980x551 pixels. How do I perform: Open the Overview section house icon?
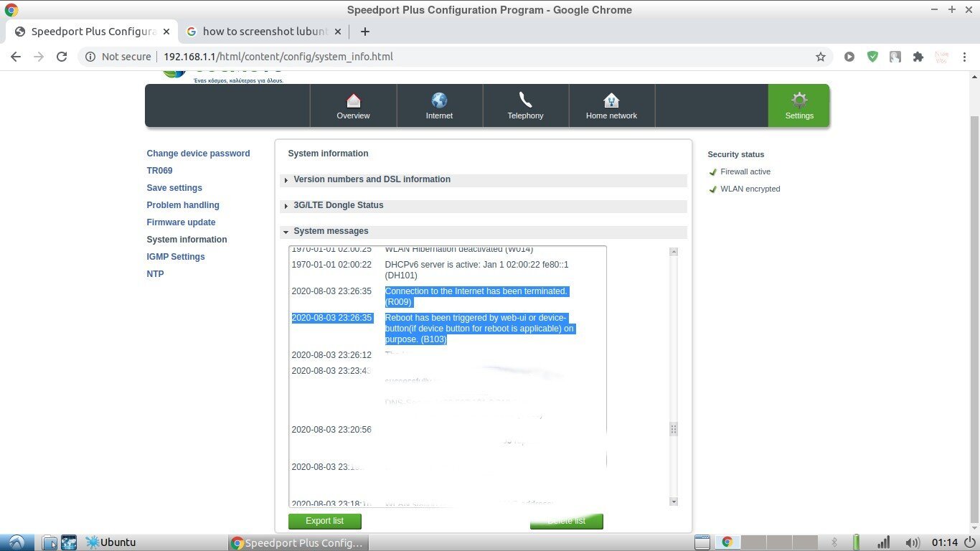click(353, 100)
